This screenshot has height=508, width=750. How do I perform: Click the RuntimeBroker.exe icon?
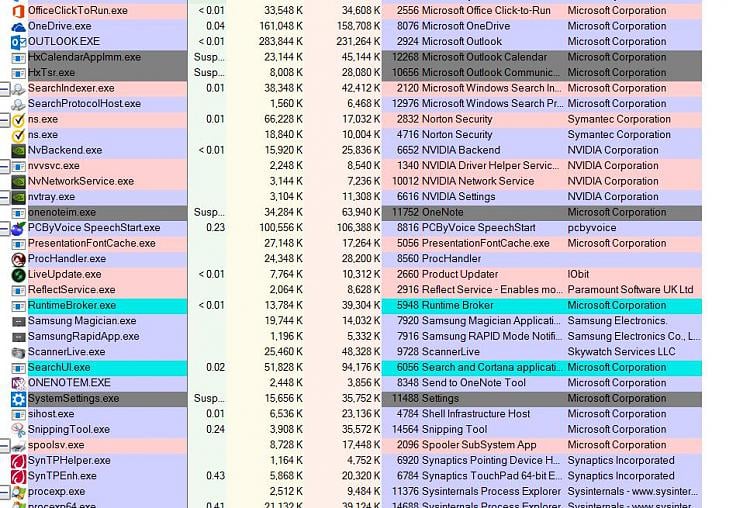tap(18, 306)
